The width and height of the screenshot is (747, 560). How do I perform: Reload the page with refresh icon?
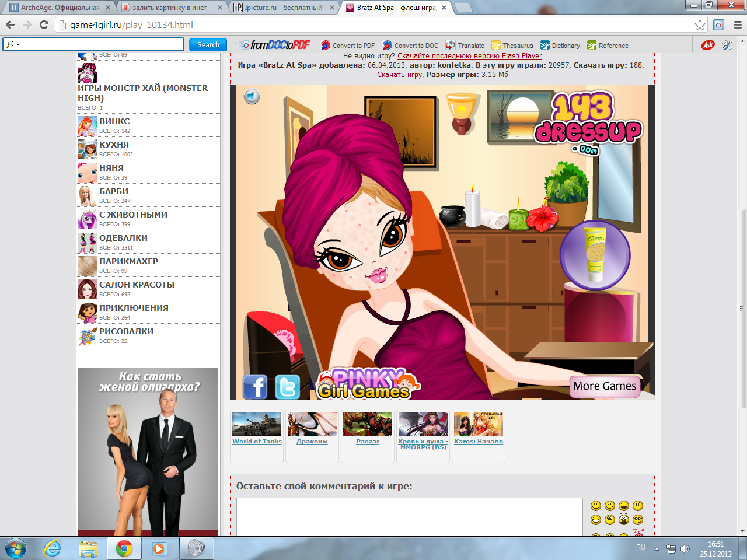coord(44,24)
